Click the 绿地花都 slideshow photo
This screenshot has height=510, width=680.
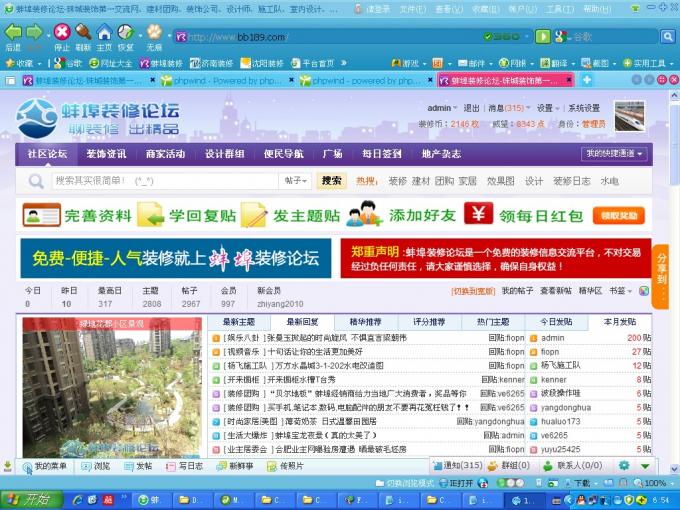(x=112, y=388)
